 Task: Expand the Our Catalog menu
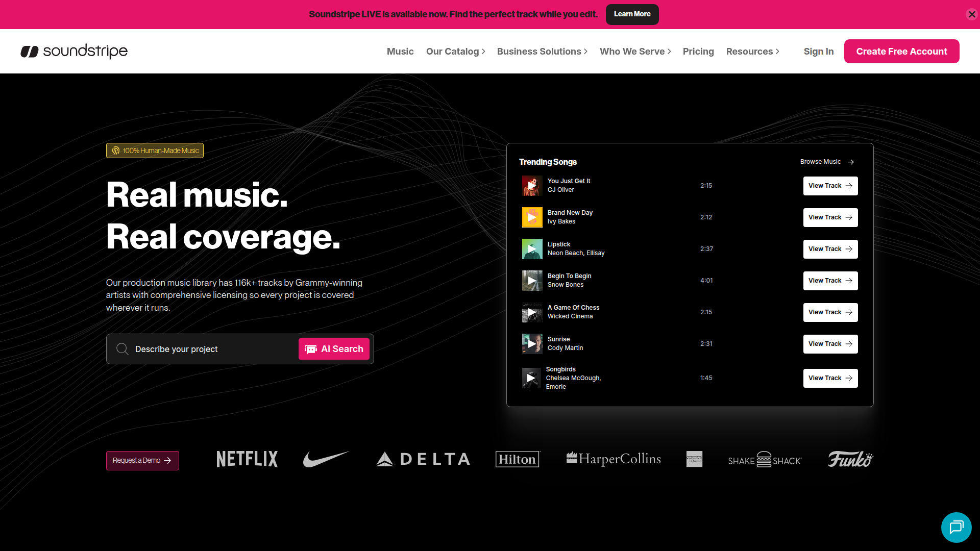[455, 52]
